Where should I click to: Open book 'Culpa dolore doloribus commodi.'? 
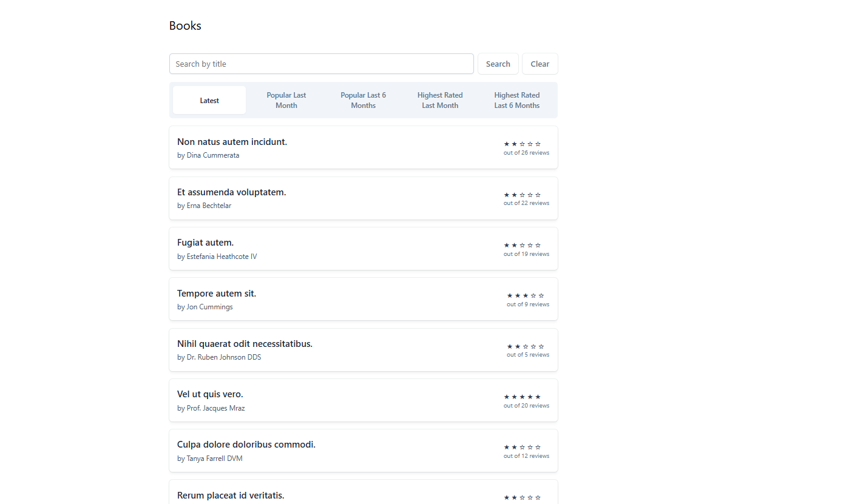tap(246, 445)
